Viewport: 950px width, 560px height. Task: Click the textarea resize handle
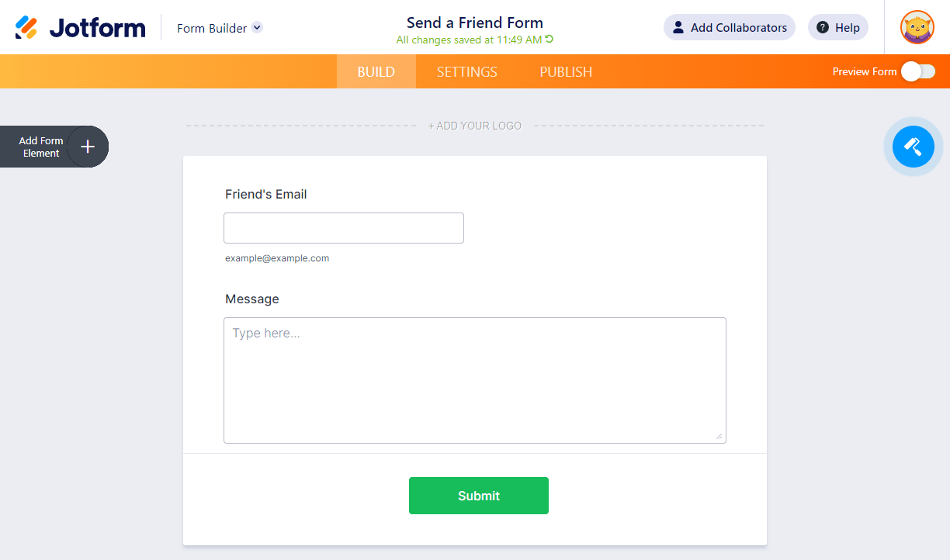[x=719, y=436]
